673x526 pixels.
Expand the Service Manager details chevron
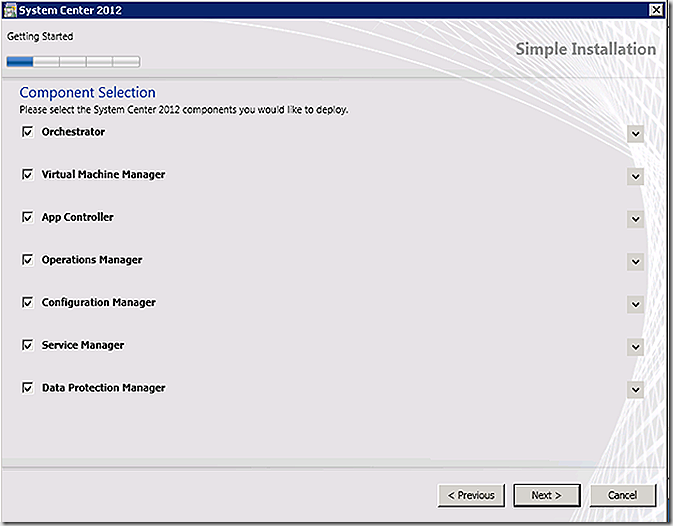click(x=635, y=347)
